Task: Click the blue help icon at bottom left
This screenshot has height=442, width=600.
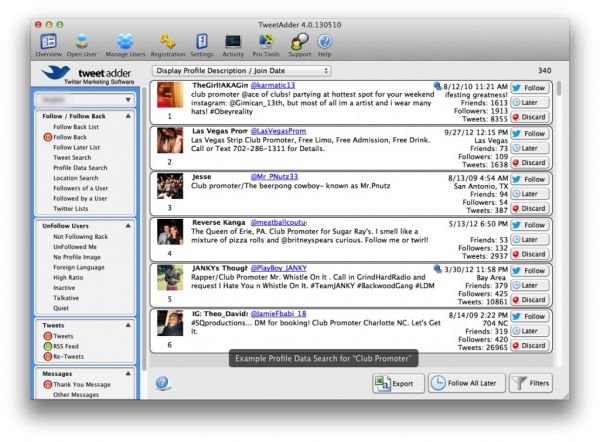Action: 162,383
